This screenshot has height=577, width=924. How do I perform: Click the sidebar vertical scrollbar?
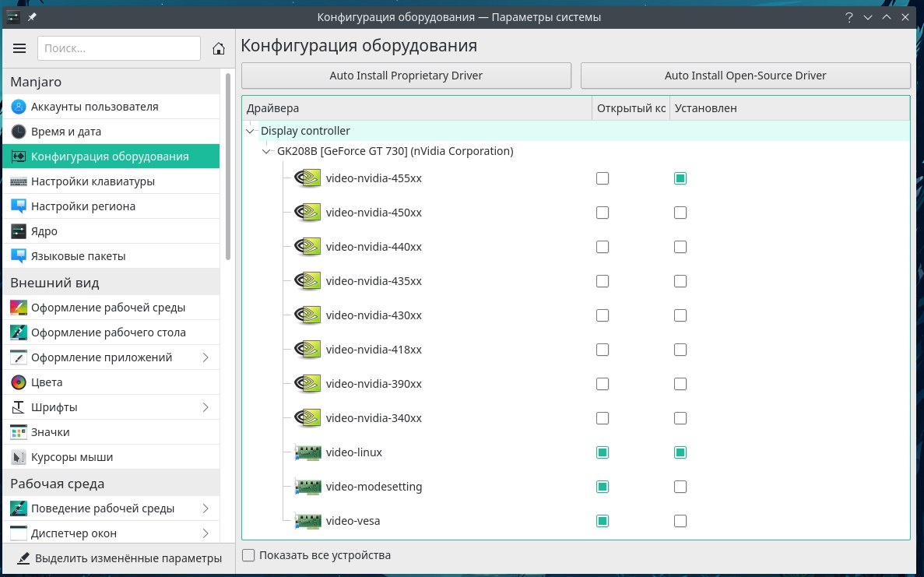coord(228,166)
